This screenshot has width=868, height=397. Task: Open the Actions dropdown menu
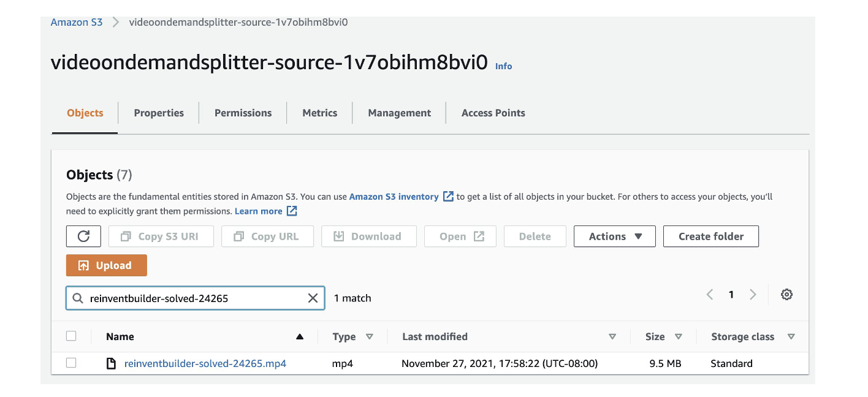click(615, 236)
